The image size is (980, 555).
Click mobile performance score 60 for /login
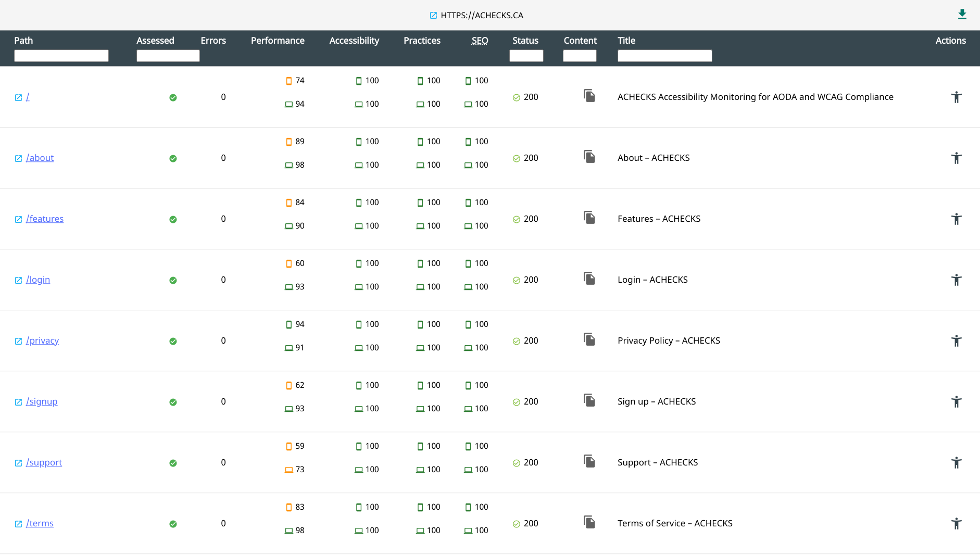[x=295, y=263]
